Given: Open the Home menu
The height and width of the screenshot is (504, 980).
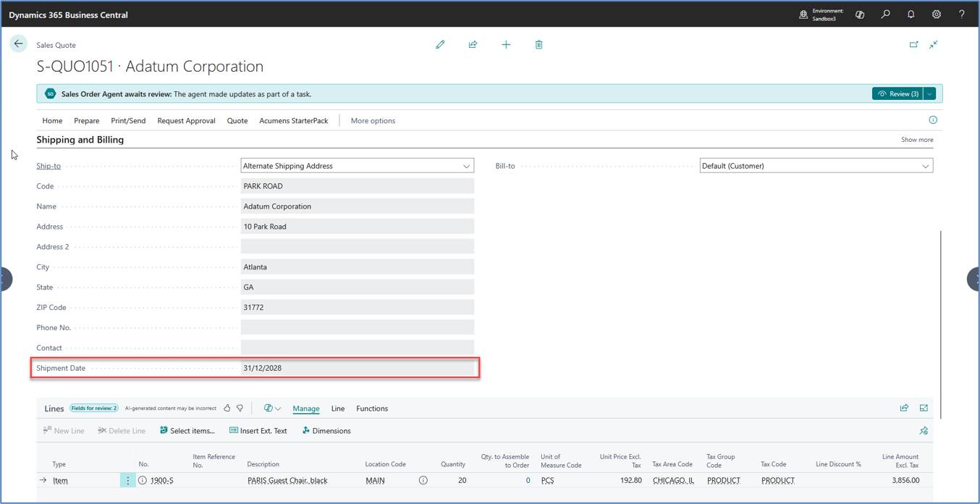Looking at the screenshot, I should 52,121.
